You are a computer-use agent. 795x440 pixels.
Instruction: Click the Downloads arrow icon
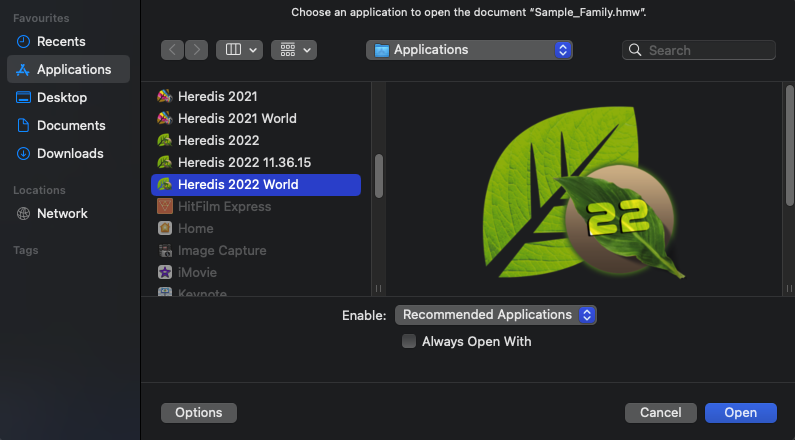pos(23,153)
